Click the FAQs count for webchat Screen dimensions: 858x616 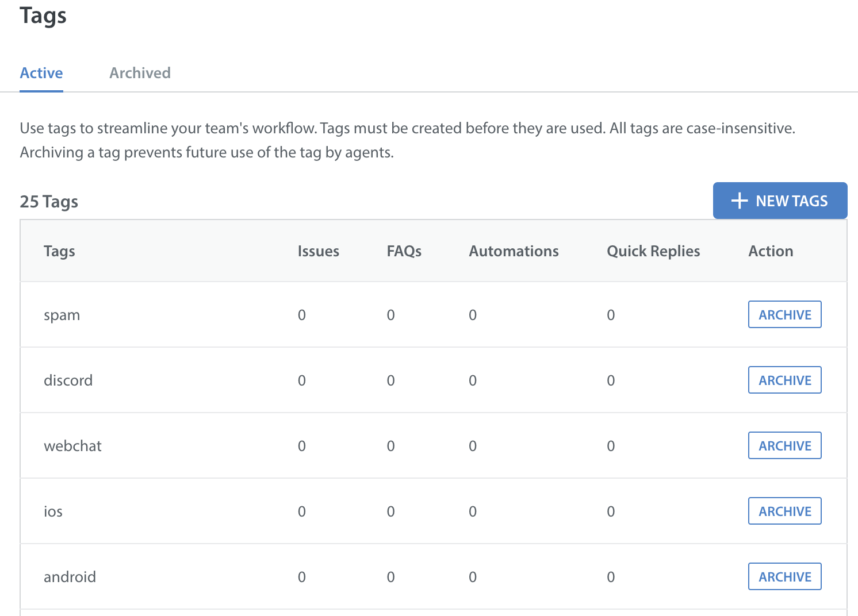click(x=390, y=446)
